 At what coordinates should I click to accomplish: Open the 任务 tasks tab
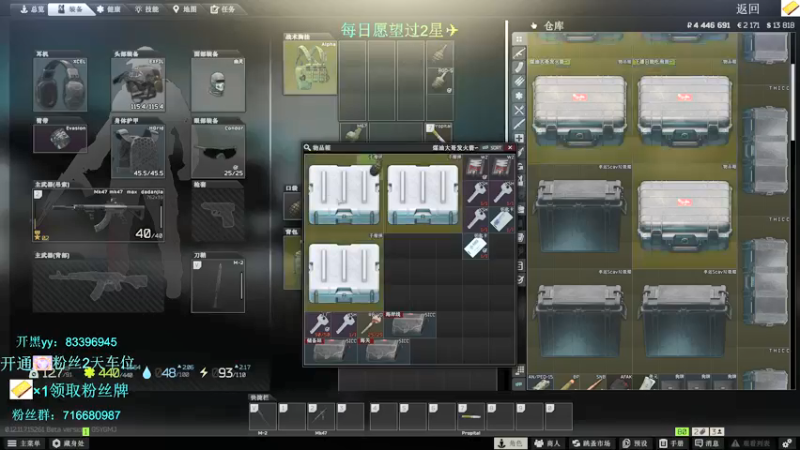point(222,9)
